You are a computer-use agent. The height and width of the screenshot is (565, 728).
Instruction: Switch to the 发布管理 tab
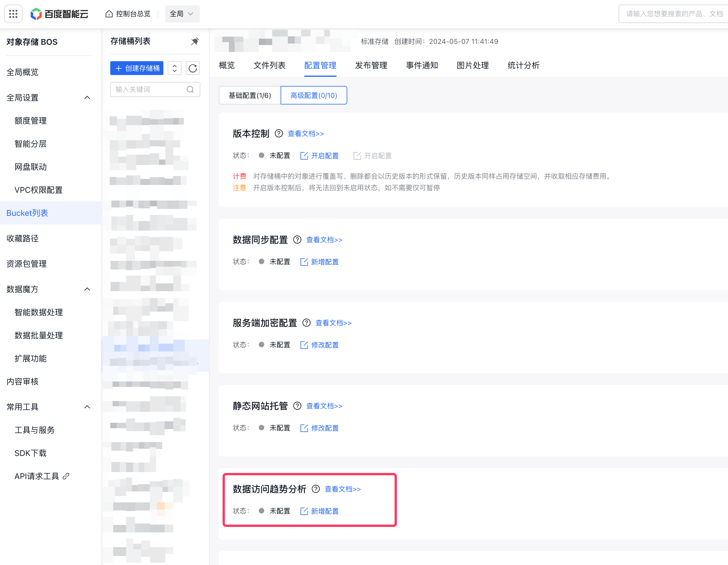(x=371, y=65)
